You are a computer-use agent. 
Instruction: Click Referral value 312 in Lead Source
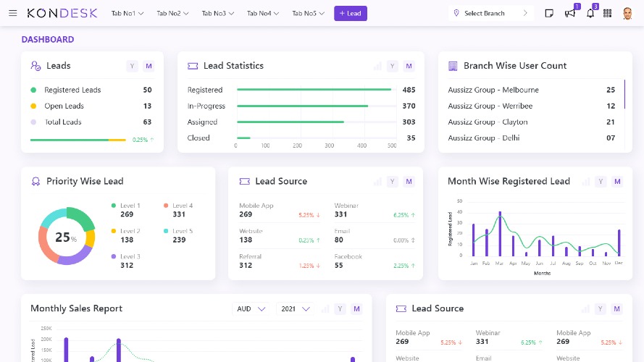[246, 266]
